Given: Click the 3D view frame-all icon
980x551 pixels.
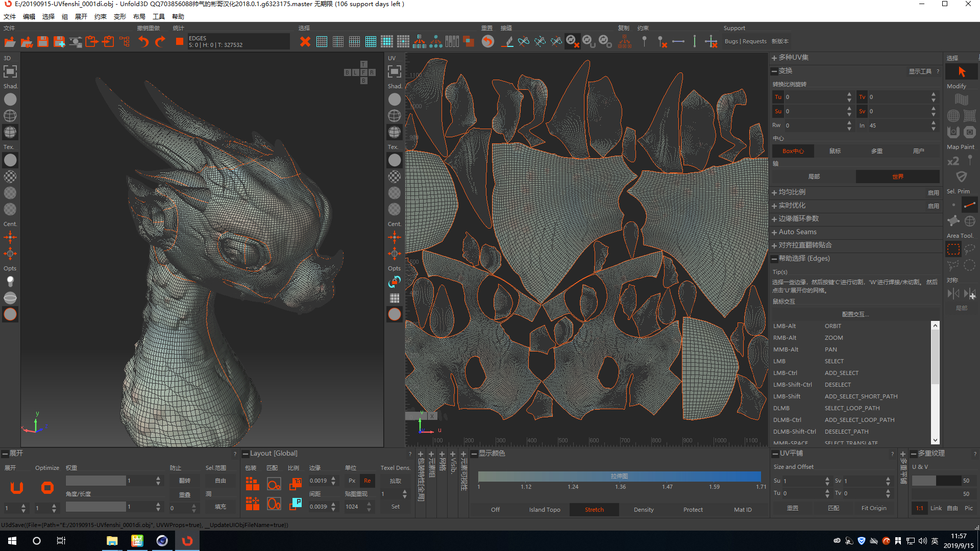Looking at the screenshot, I should pyautogui.click(x=10, y=71).
